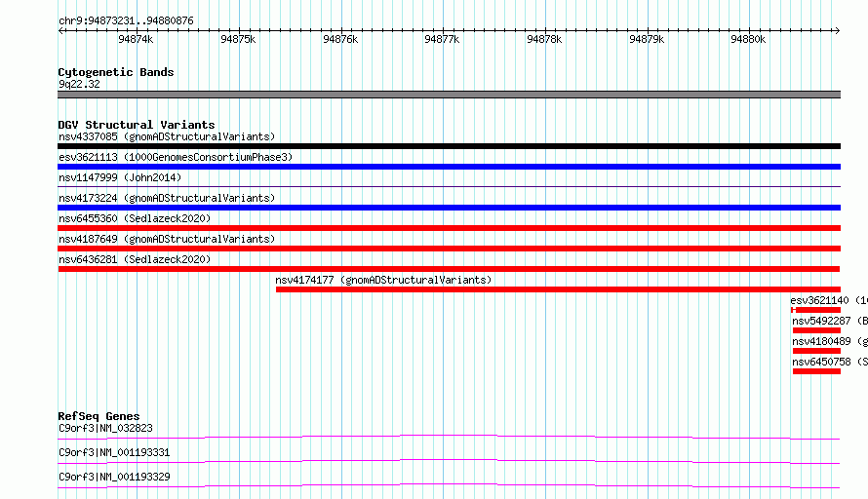This screenshot has height=499, width=868.
Task: Click the red nsv6455360 variant bar
Action: click(x=449, y=228)
